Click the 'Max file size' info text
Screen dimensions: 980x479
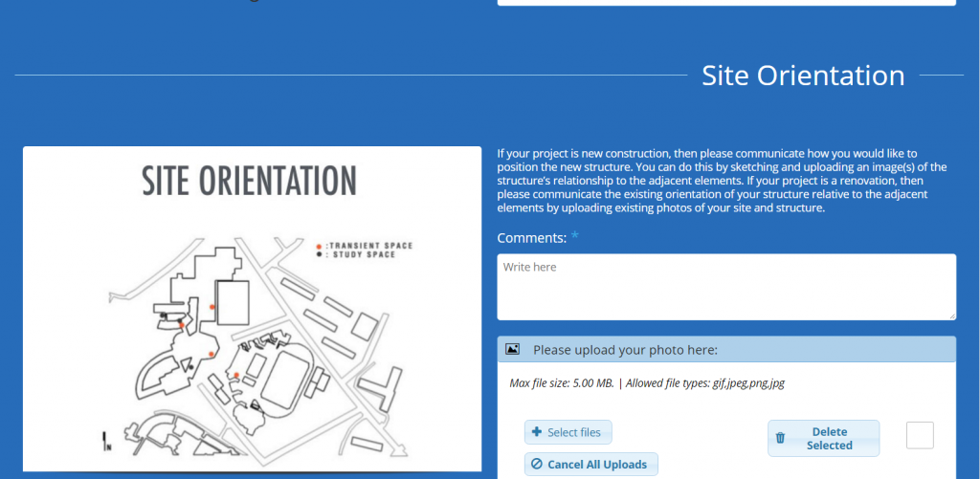[647, 383]
